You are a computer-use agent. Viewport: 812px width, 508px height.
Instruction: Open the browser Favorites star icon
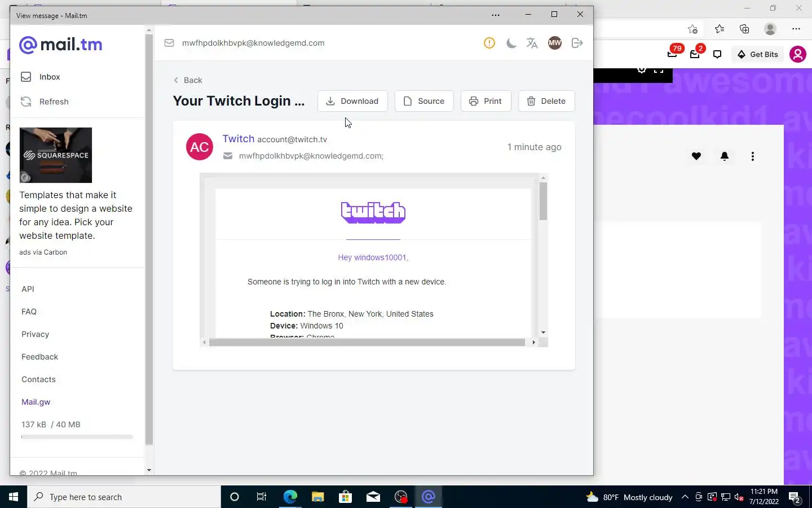[x=720, y=29]
